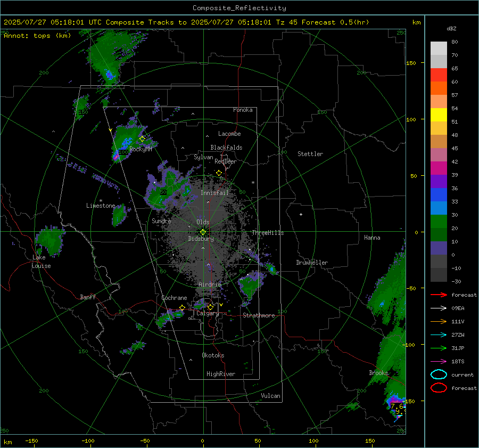Click the Brooks town label
This screenshot has height=448, width=479.
pos(378,373)
